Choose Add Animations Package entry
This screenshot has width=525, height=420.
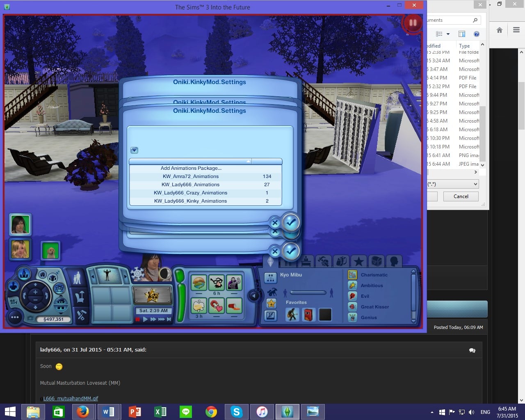click(x=205, y=168)
